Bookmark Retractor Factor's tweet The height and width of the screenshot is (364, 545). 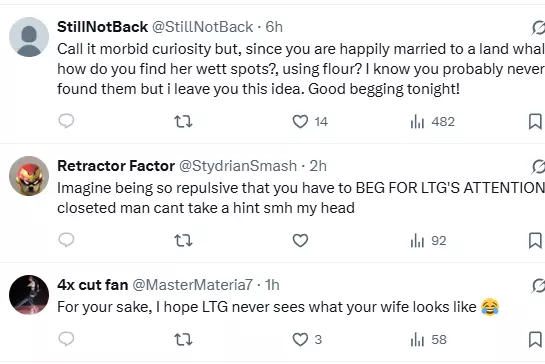pyautogui.click(x=535, y=241)
